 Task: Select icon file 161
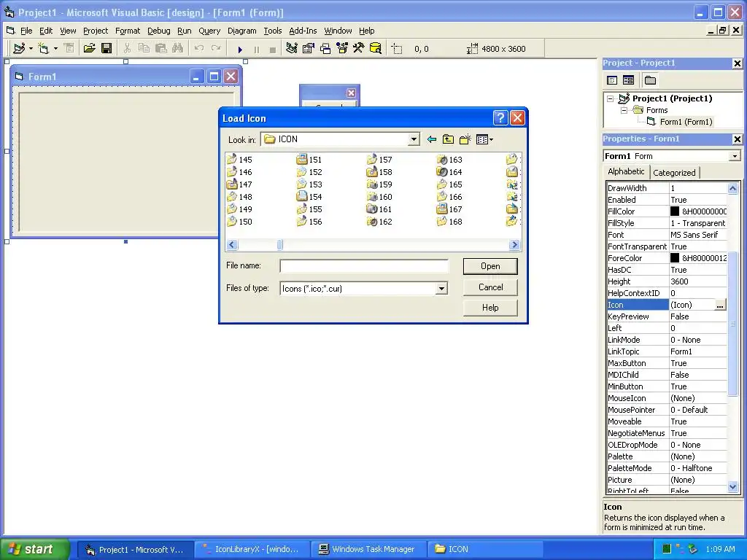click(x=379, y=209)
